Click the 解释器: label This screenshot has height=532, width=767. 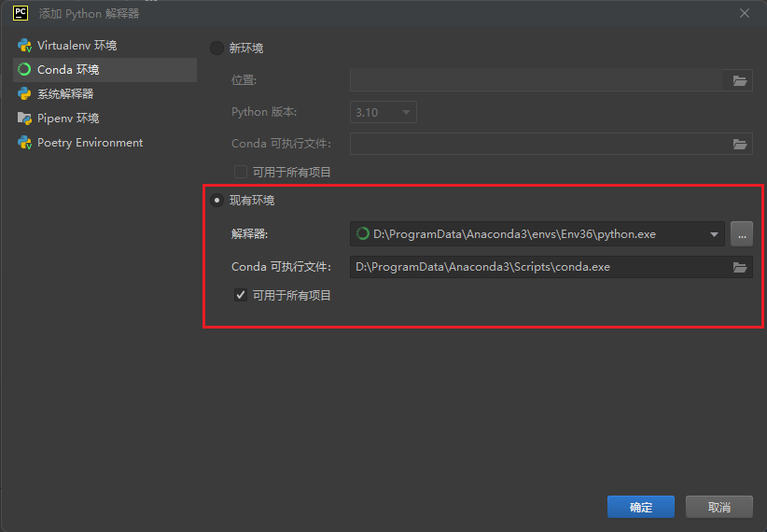pos(249,234)
